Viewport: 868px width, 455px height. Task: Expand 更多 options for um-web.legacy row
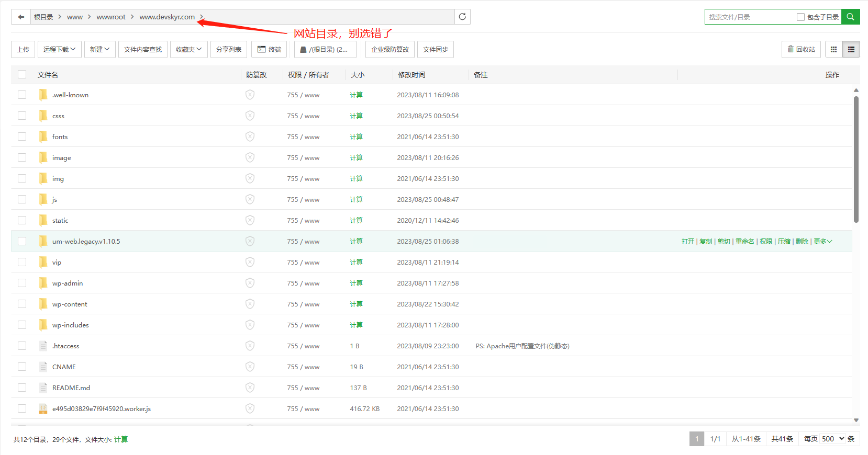point(822,241)
